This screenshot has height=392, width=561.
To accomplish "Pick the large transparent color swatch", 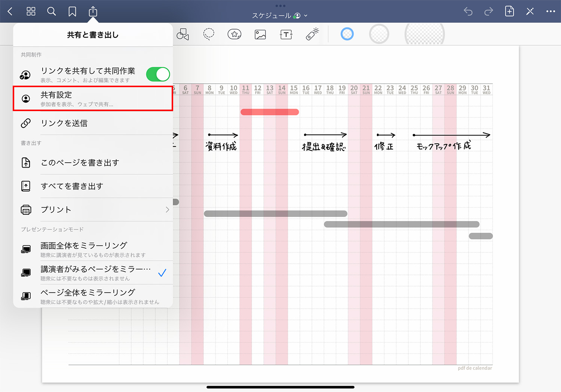I will click(x=424, y=34).
